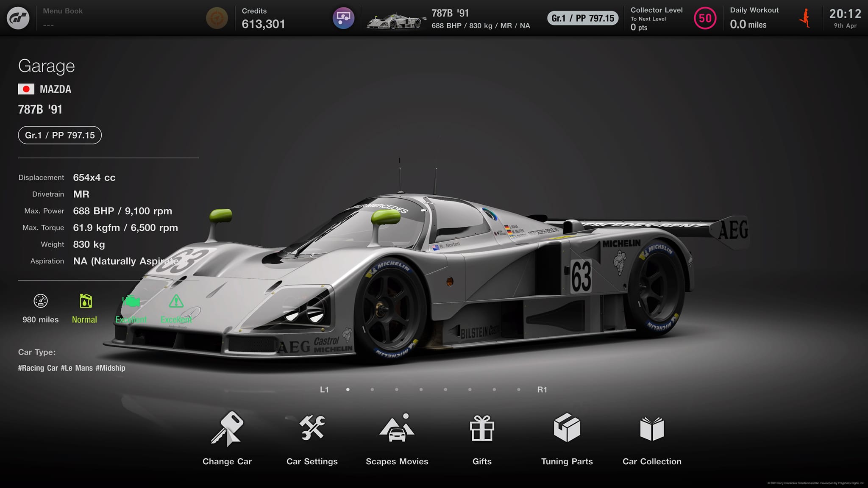The height and width of the screenshot is (488, 868).
Task: Click the R1 next view label
Action: click(542, 390)
